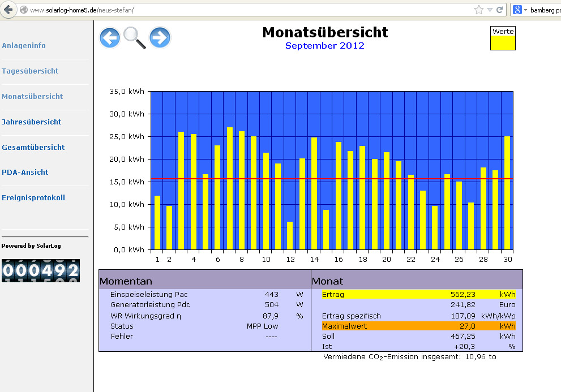
Task: Click the yellow Werte legend swatch
Action: point(503,42)
